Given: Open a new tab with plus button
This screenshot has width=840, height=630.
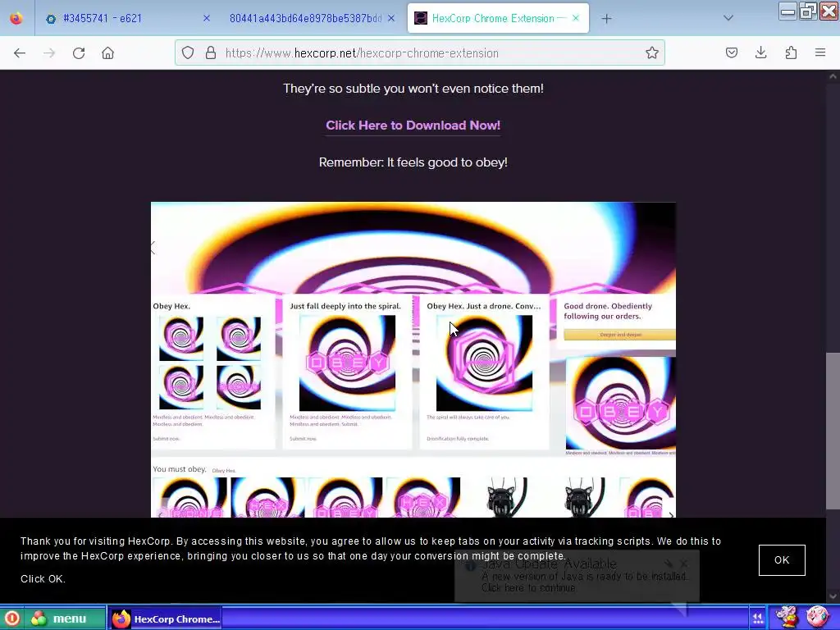Looking at the screenshot, I should 606,19.
